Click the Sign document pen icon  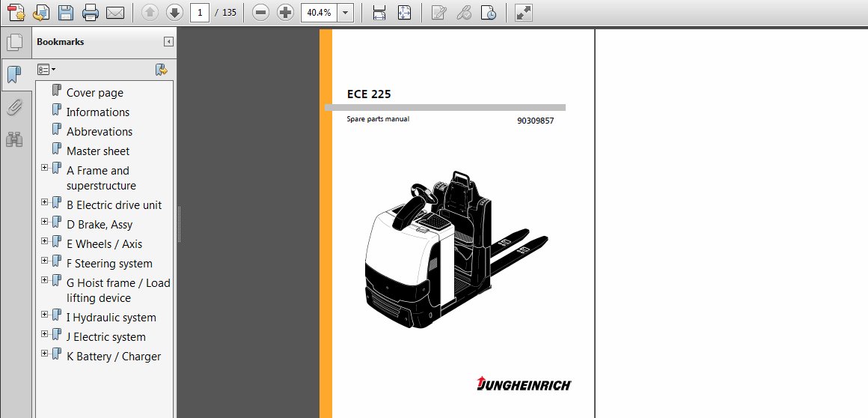[439, 12]
